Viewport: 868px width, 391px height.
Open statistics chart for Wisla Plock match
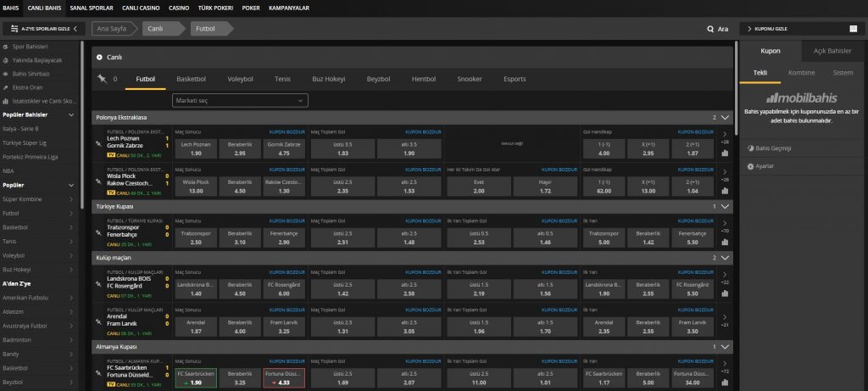click(x=725, y=191)
